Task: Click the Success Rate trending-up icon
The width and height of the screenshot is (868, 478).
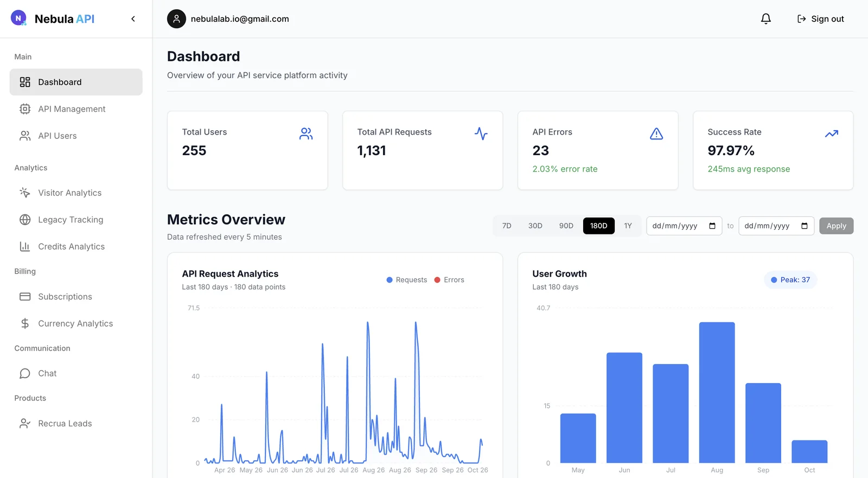Action: point(832,133)
